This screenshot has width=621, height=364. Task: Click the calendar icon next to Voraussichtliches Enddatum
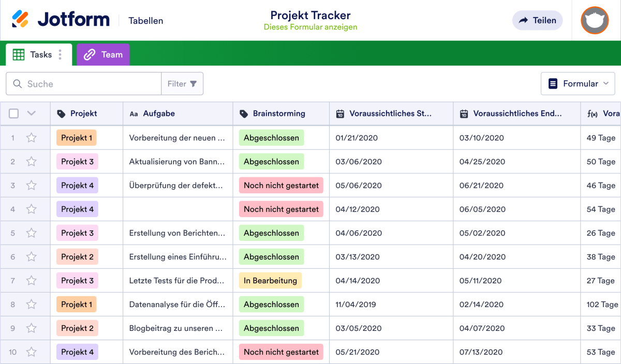pos(464,113)
